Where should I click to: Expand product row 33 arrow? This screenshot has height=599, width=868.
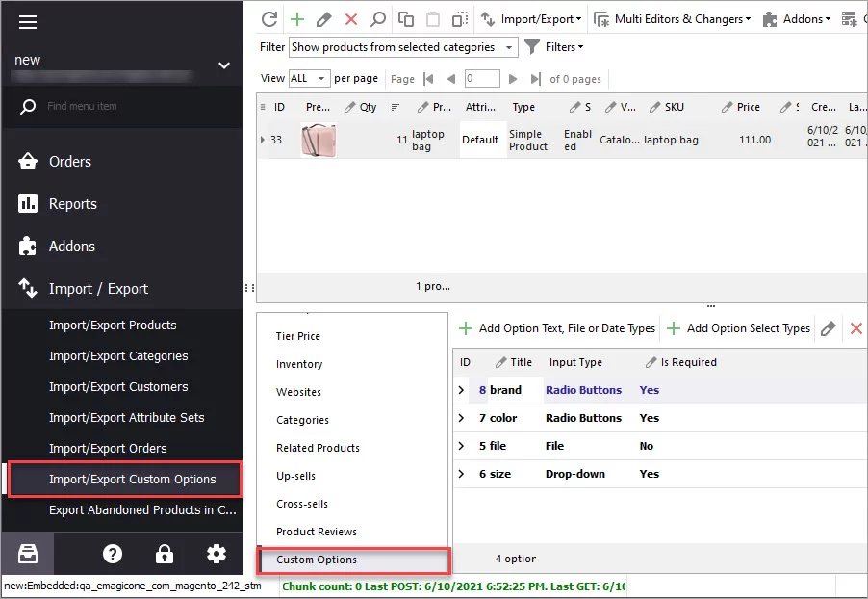pos(263,140)
